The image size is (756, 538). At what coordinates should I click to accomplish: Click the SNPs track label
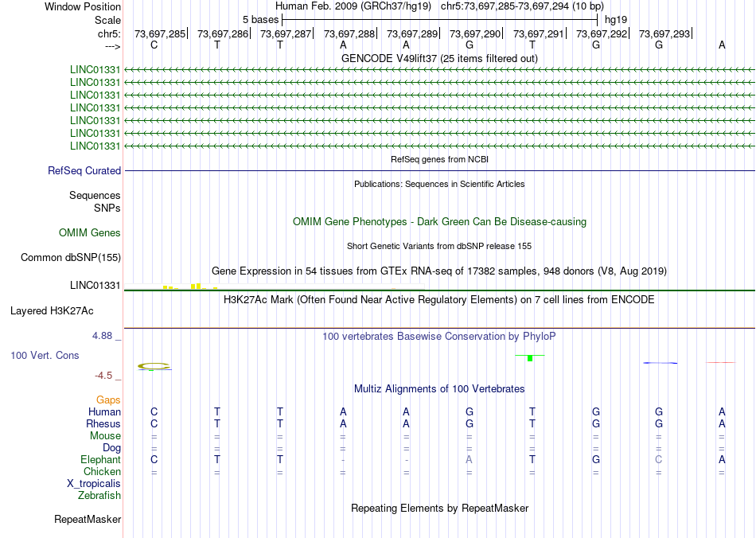[107, 208]
